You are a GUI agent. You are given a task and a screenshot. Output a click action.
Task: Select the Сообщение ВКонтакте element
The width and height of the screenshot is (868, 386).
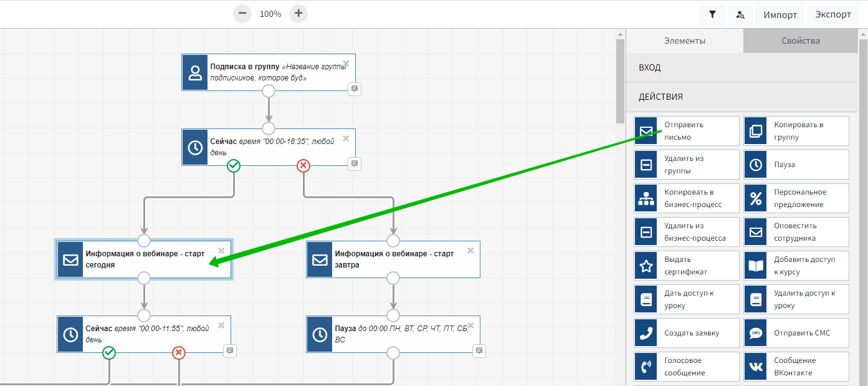click(796, 367)
